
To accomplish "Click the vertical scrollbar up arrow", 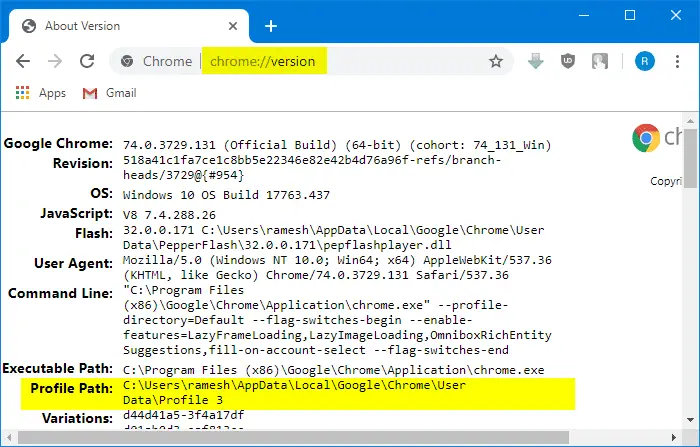I will pos(690,121).
